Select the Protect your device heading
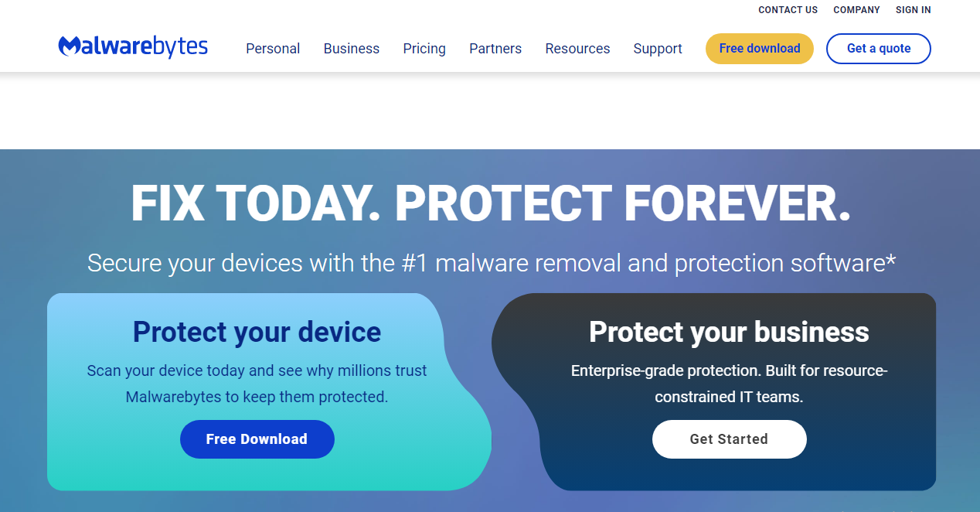Viewport: 980px width, 512px height. tap(257, 332)
